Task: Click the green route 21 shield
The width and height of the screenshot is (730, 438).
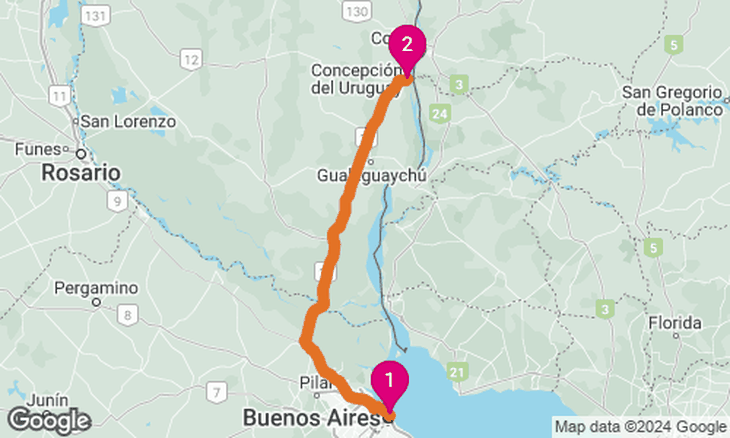Action: coord(458,372)
